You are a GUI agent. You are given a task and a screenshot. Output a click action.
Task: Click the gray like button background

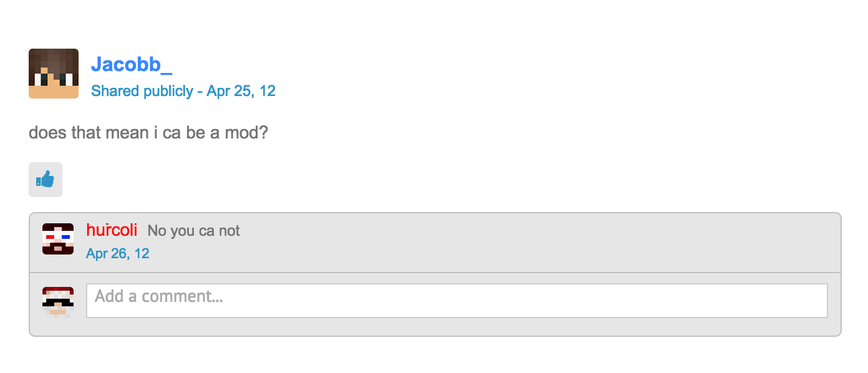[46, 180]
